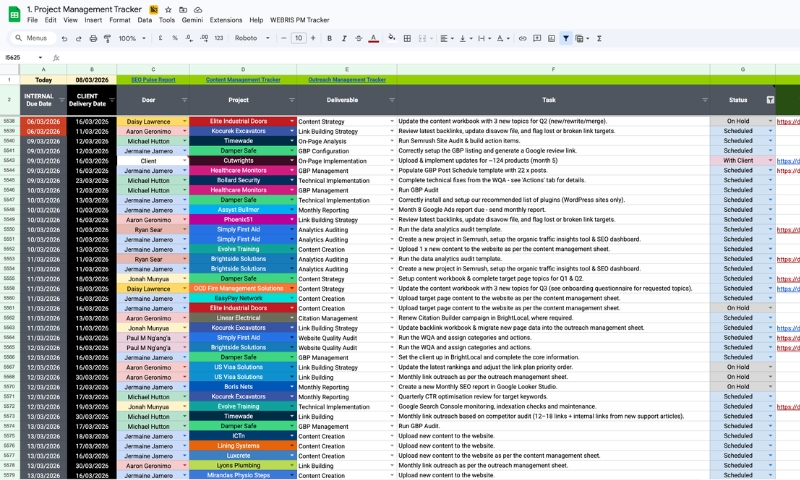Image resolution: width=800 pixels, height=480 pixels.
Task: Click the move-to-folder icon beside the title
Action: click(183, 10)
